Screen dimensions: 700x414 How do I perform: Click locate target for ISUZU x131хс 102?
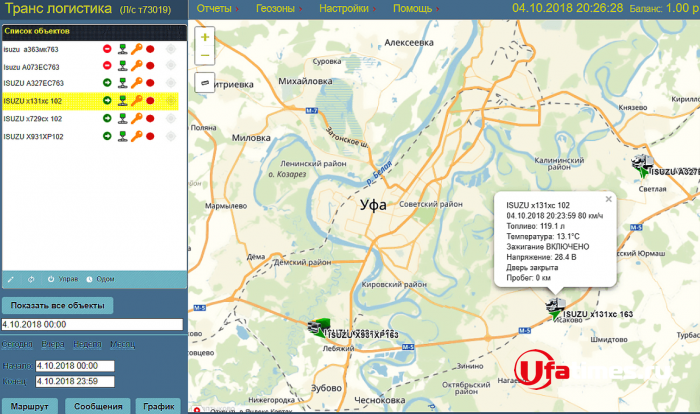pos(171,101)
